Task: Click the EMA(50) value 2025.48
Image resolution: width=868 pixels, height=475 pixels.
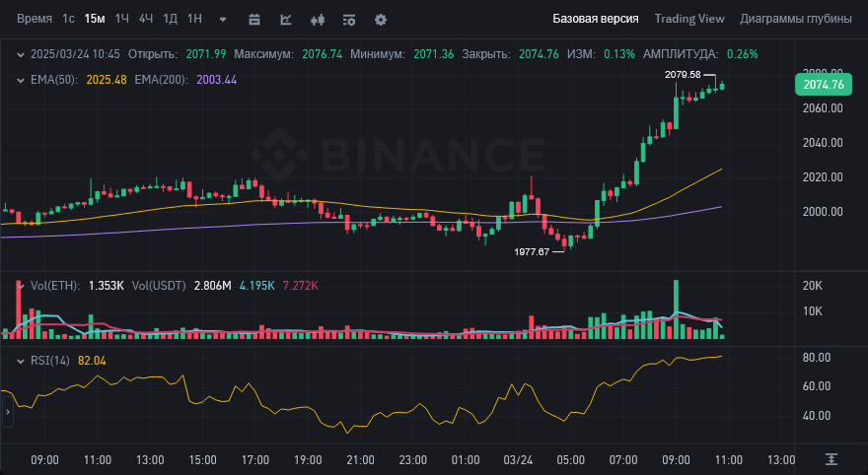Action: point(107,80)
